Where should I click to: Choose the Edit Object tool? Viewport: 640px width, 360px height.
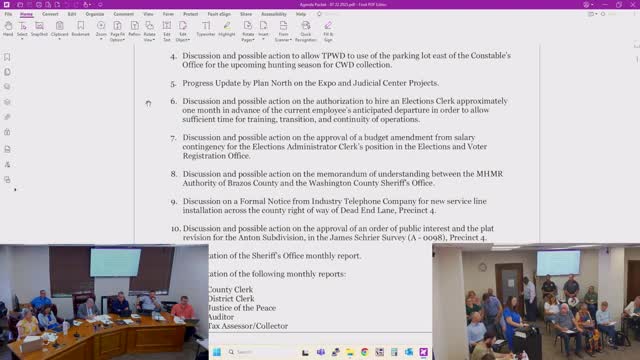coord(183,31)
